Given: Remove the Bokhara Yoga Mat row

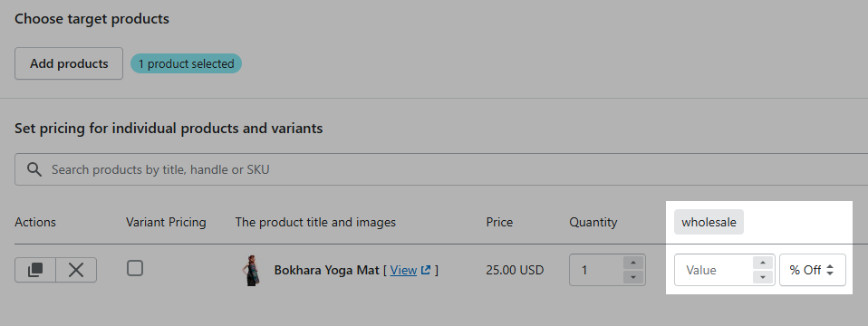Looking at the screenshot, I should pyautogui.click(x=76, y=270).
